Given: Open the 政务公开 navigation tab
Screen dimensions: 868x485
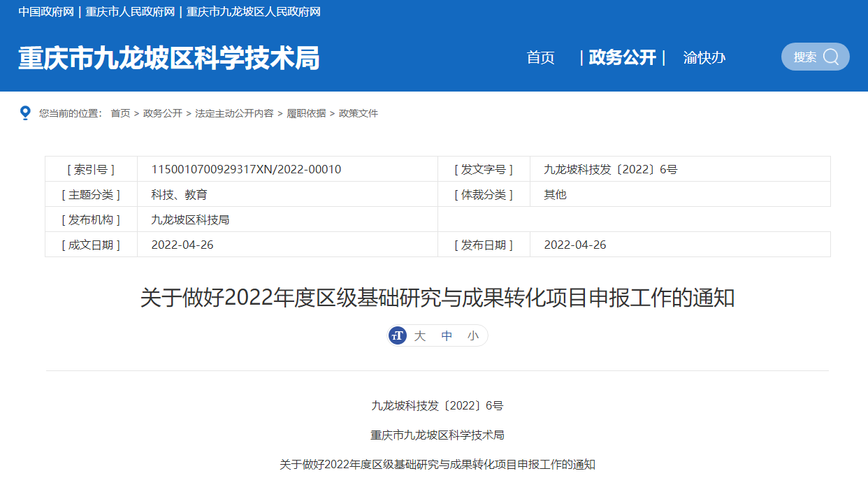Looking at the screenshot, I should click(622, 58).
